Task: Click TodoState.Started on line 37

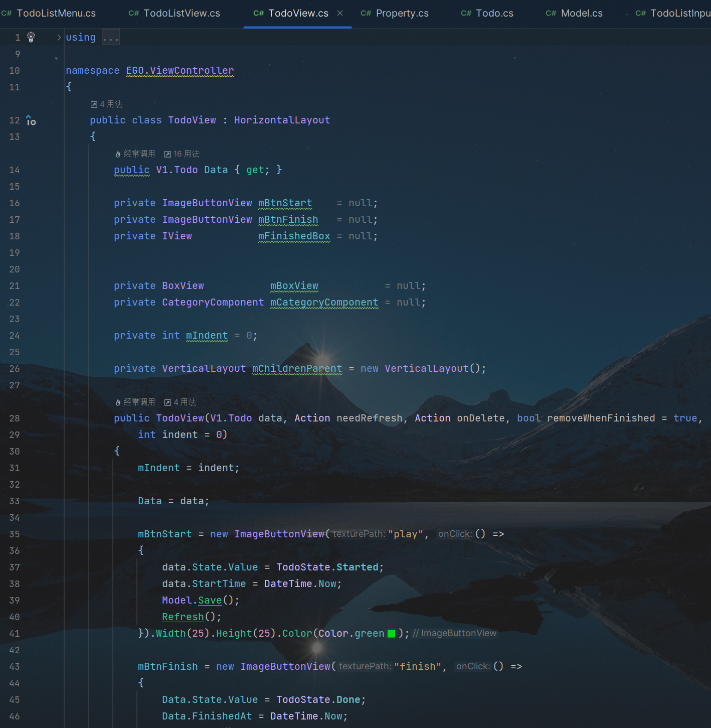Action: [327, 567]
